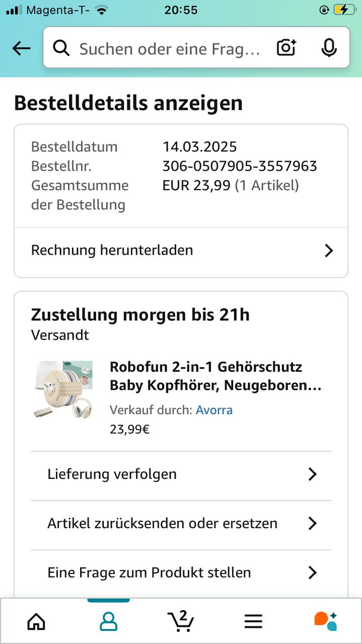
Task: Select Artikel zurücksenden oder ersetzen entry
Action: click(x=162, y=523)
